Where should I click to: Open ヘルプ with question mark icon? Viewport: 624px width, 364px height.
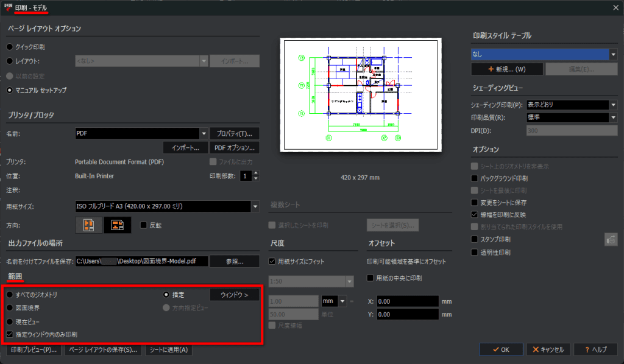click(x=596, y=349)
